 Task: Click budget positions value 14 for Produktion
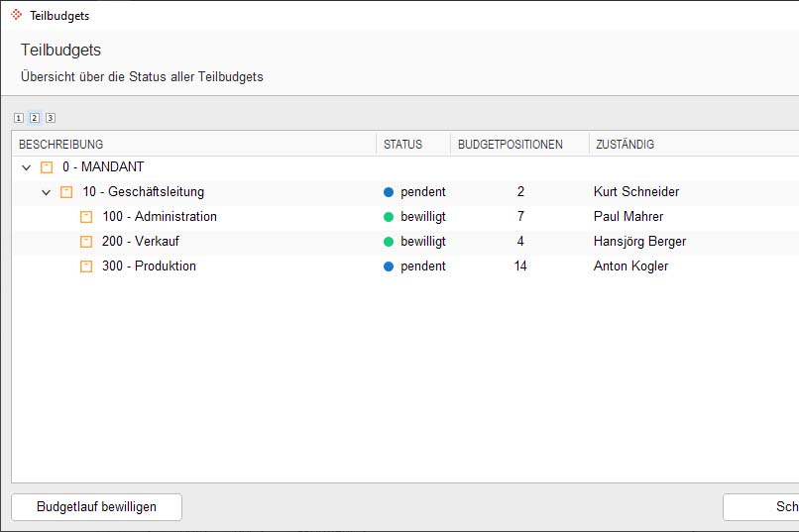(x=520, y=266)
